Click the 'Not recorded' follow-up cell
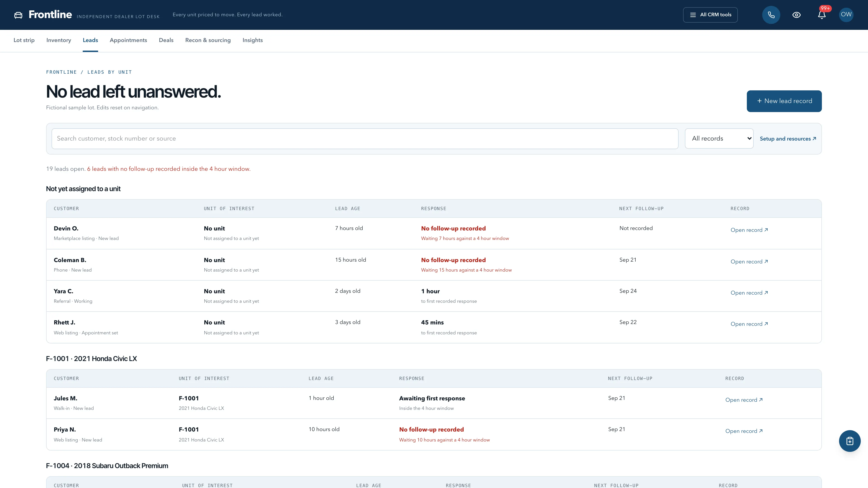 [x=636, y=228]
